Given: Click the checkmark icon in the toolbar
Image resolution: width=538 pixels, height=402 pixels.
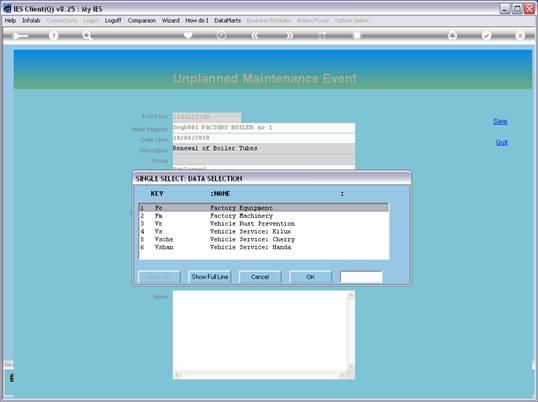Looking at the screenshot, I should pyautogui.click(x=486, y=35).
